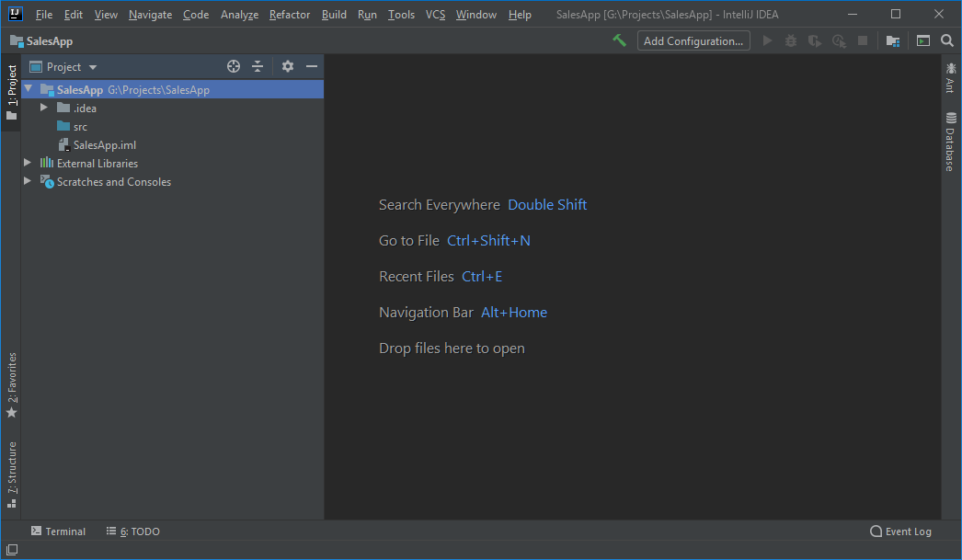The height and width of the screenshot is (560, 962).
Task: Open the Edit menu
Action: tap(73, 14)
